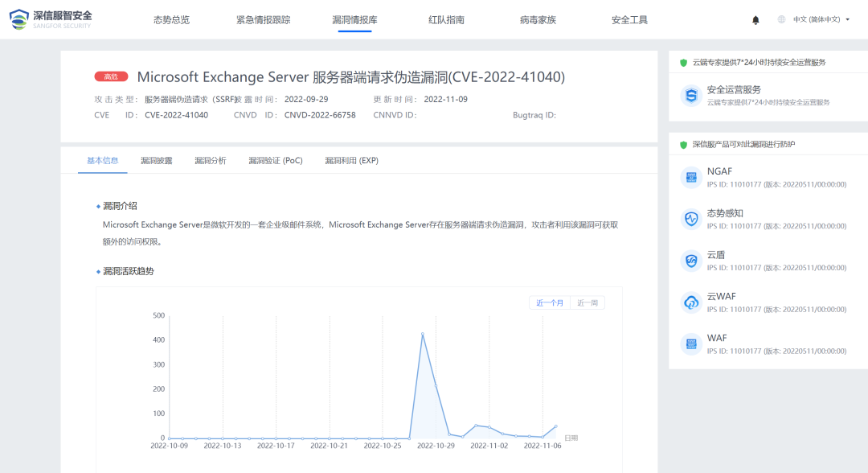Click the 态势感知 product icon
Viewport: 868px width, 473px height.
pyautogui.click(x=691, y=219)
